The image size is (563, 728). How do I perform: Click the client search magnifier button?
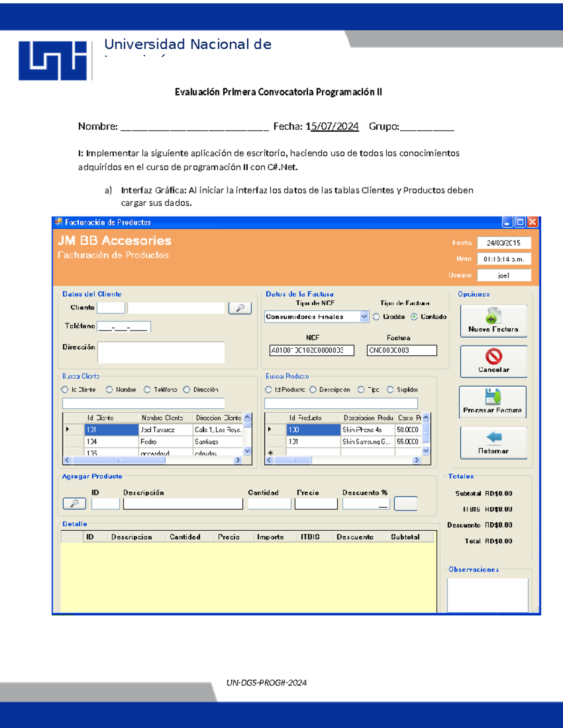click(x=240, y=308)
